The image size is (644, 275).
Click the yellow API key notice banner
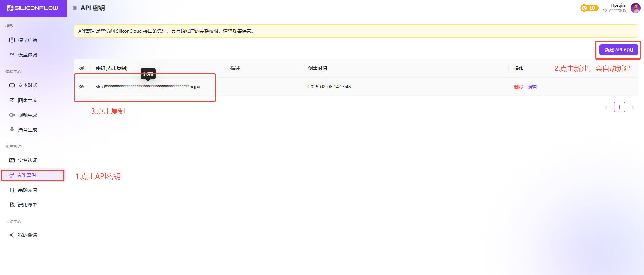(356, 31)
